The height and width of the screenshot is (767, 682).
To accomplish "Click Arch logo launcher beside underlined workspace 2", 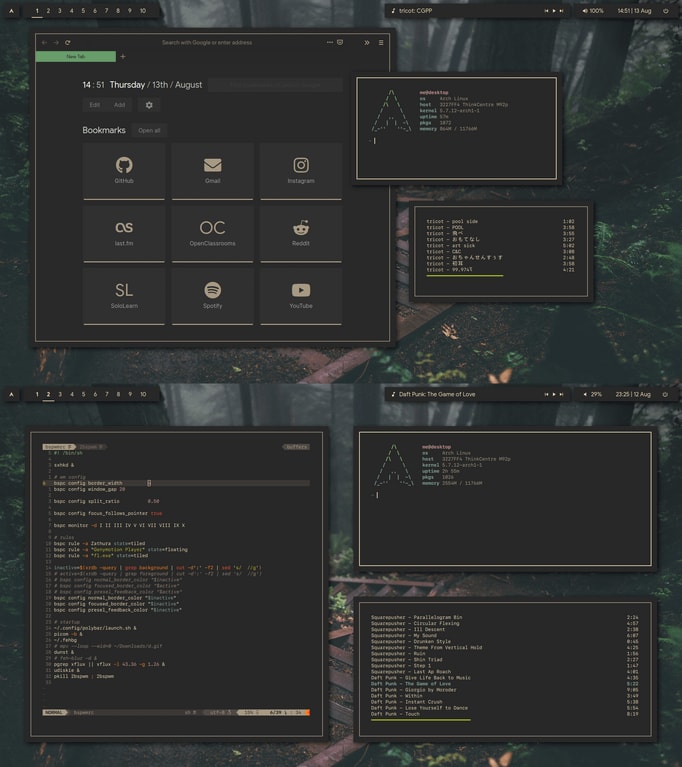I will point(12,394).
